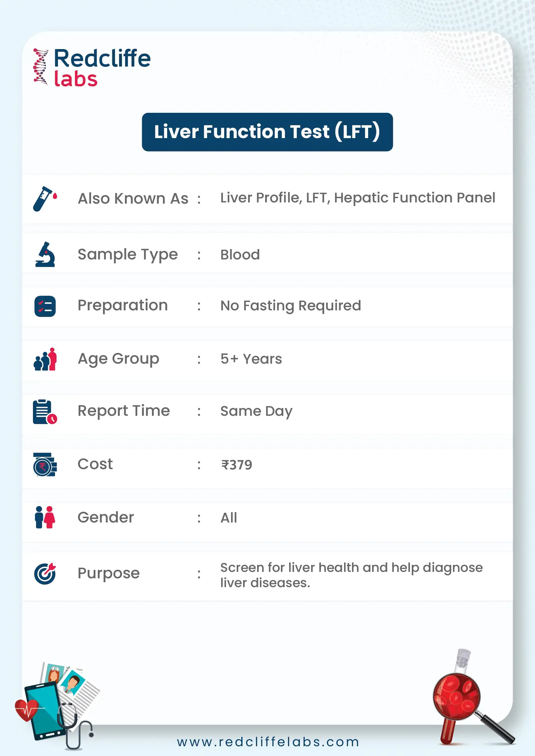
Task: Click the 5+ Years age group value
Action: (x=251, y=359)
